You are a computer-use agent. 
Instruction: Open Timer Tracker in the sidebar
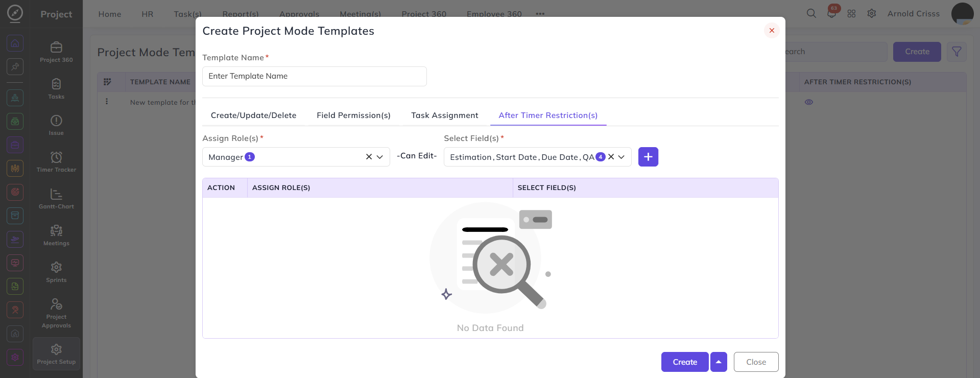click(56, 162)
